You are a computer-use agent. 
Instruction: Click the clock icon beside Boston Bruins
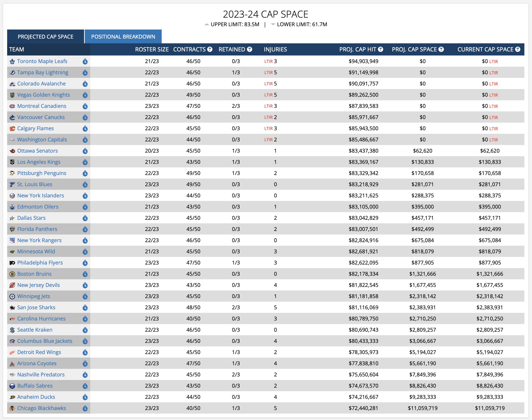[x=85, y=274]
